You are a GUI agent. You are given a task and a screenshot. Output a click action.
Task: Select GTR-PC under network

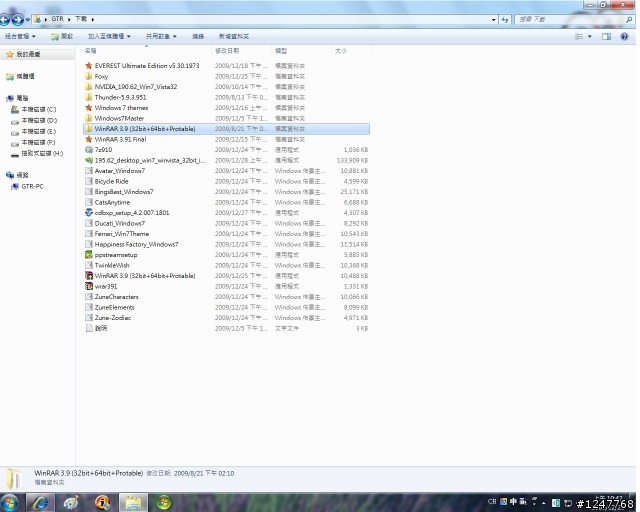(27, 186)
